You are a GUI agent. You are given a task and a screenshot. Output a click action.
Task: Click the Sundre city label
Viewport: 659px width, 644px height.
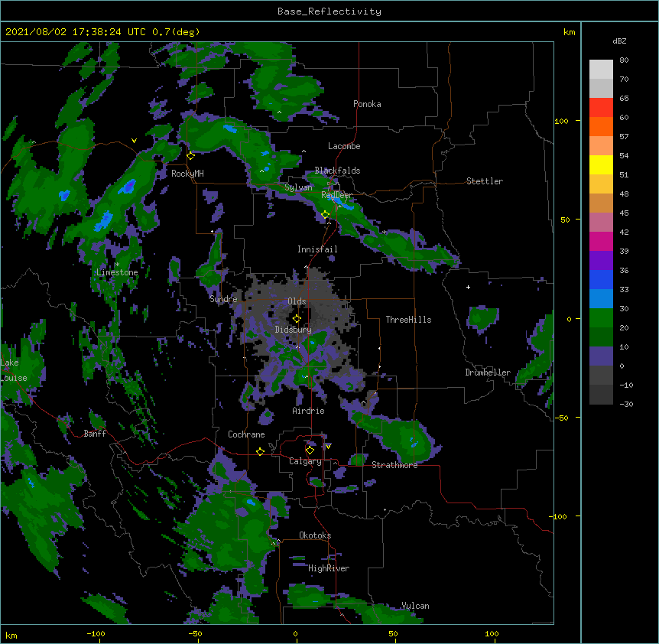coord(223,299)
